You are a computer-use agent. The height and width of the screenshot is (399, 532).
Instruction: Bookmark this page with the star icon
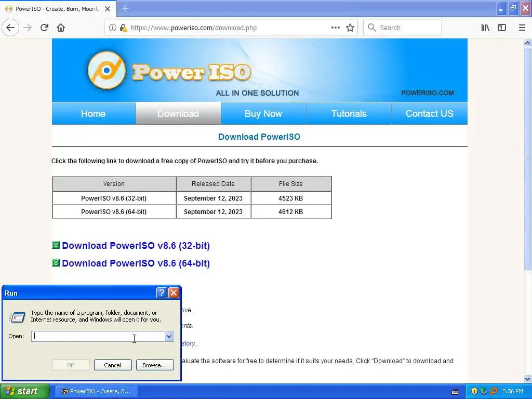point(350,28)
